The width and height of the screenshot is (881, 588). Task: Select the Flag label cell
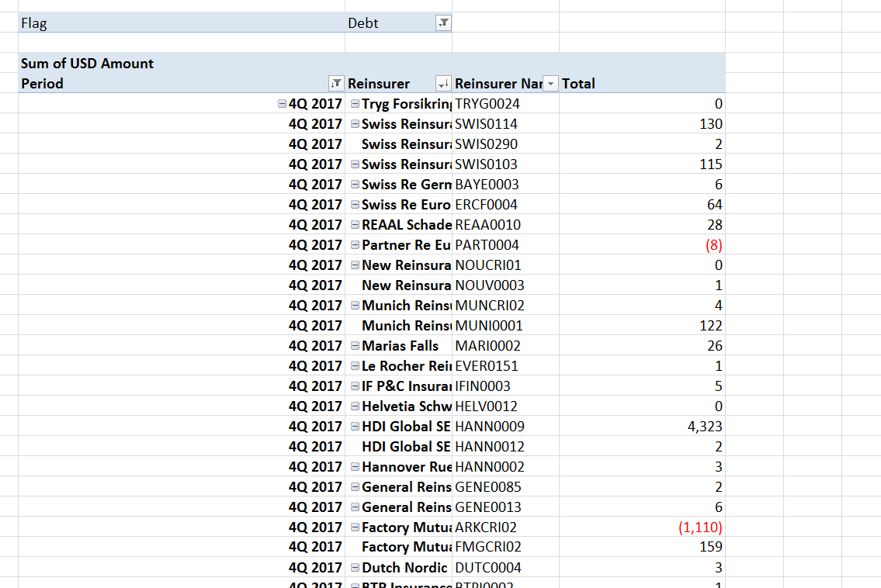click(x=182, y=23)
